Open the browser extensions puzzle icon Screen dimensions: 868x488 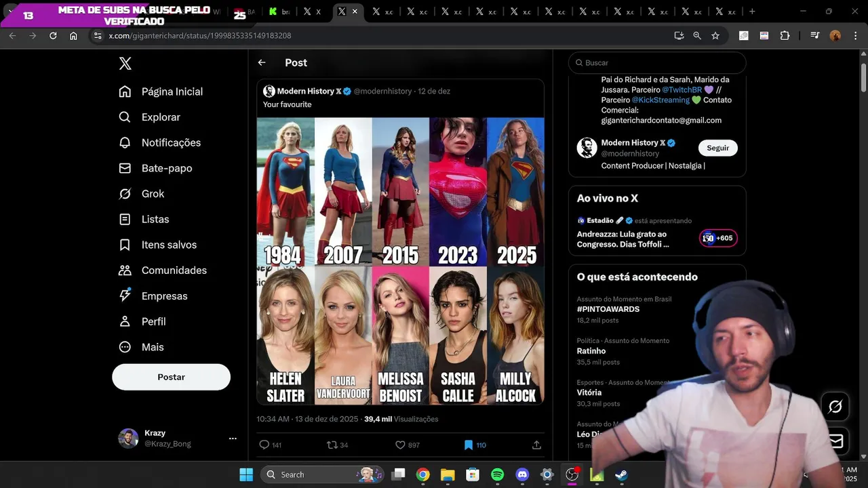click(785, 35)
